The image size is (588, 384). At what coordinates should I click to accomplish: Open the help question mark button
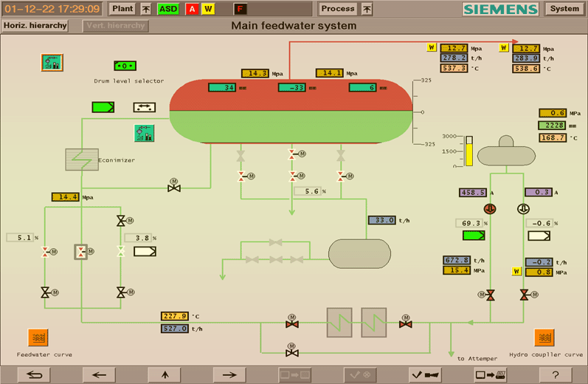click(x=555, y=374)
